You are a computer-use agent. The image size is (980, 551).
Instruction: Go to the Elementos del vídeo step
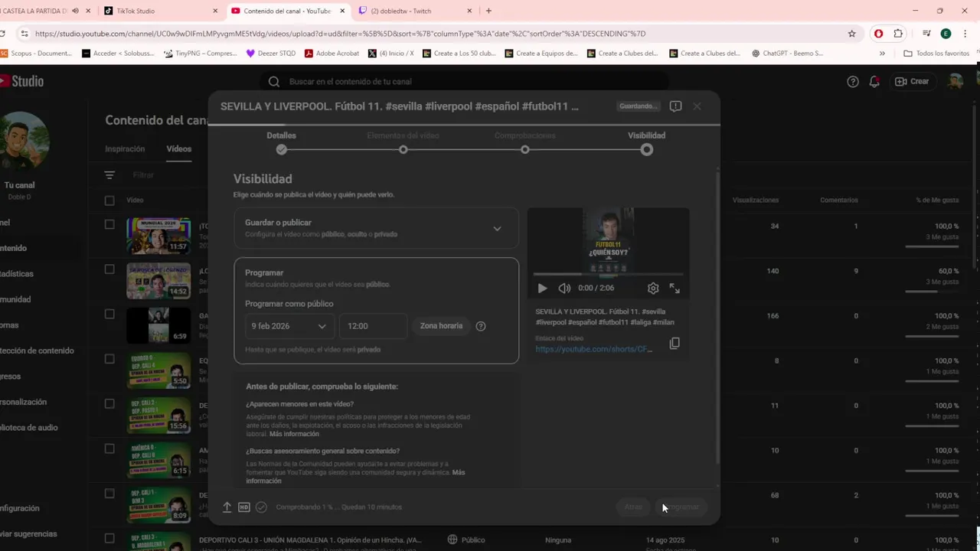click(x=403, y=142)
